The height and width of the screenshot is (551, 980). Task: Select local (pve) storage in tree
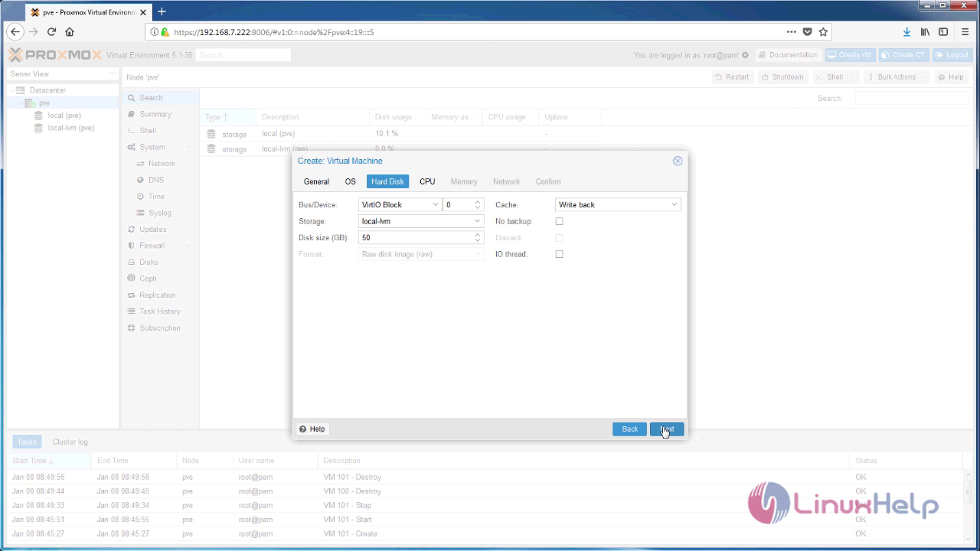click(x=64, y=116)
